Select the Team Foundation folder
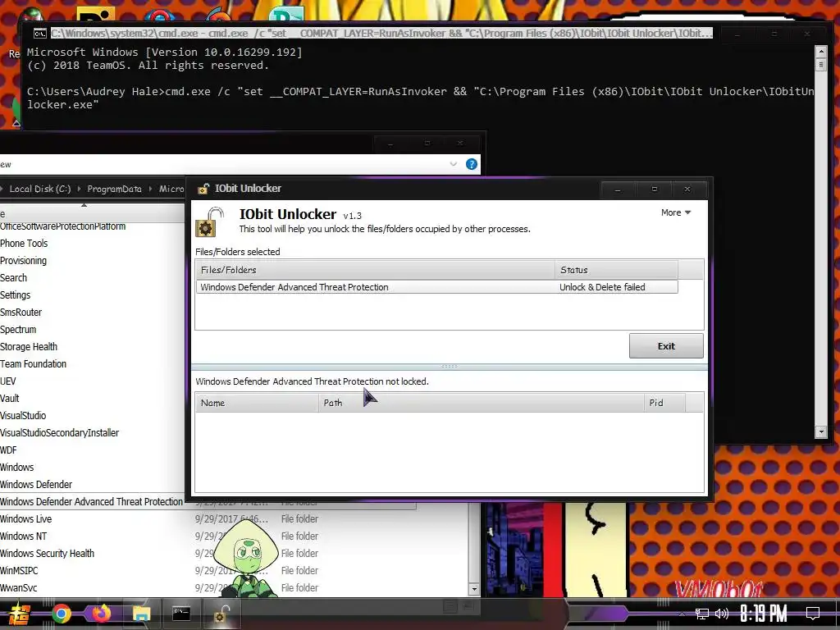 (x=33, y=363)
